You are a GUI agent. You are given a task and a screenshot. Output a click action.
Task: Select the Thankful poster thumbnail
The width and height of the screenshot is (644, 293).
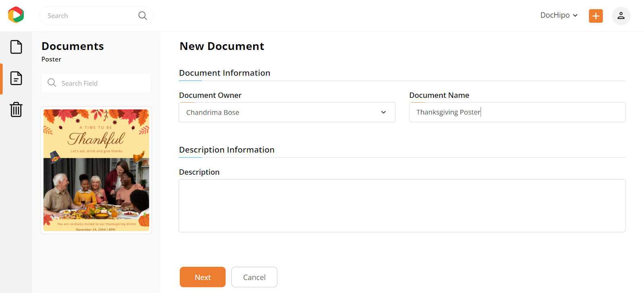pyautogui.click(x=96, y=170)
